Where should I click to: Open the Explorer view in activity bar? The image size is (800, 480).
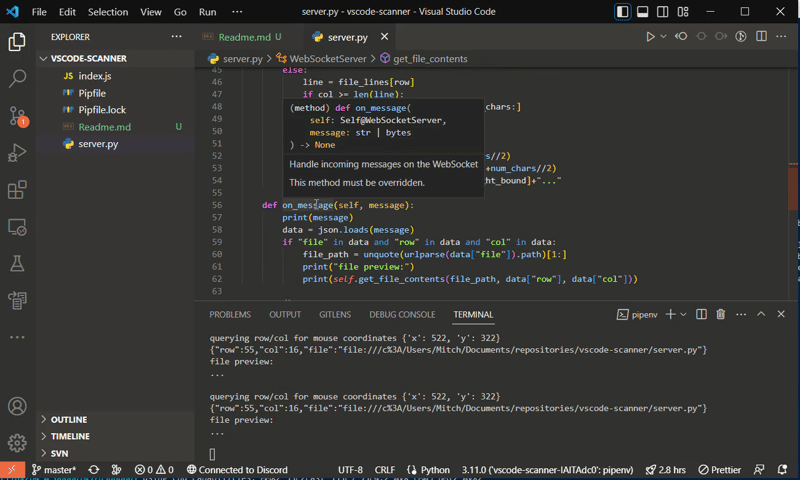click(x=17, y=42)
